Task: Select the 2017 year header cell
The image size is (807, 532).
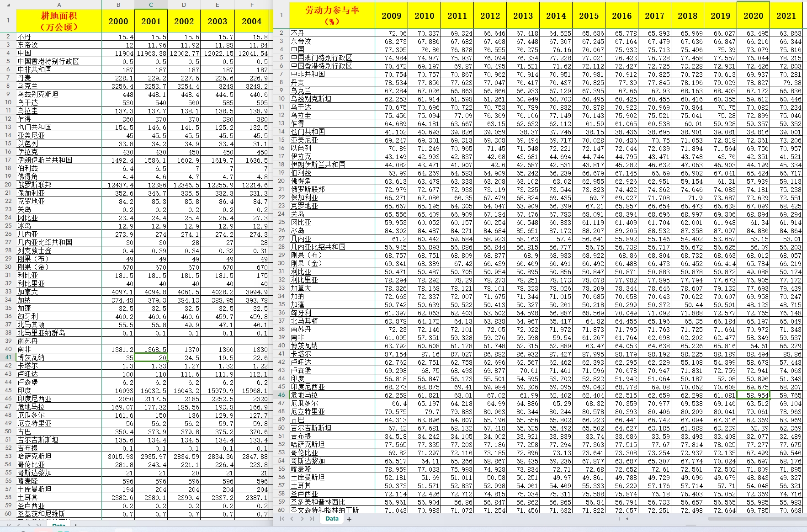Action: (x=655, y=16)
